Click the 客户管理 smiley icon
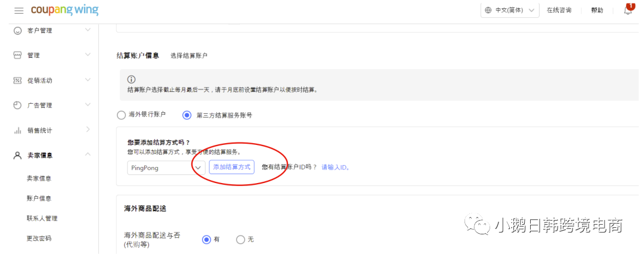This screenshot has width=644, height=254. coord(17,30)
